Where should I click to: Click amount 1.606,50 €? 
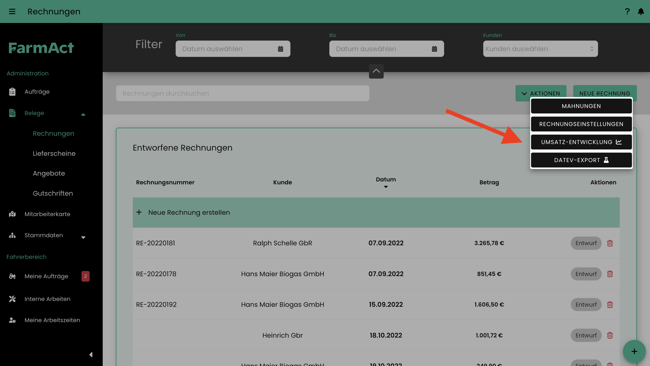[x=489, y=305]
